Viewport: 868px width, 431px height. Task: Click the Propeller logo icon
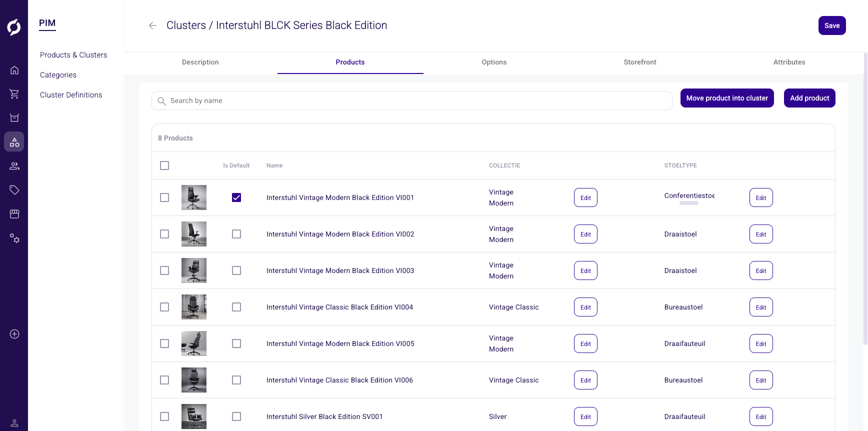14,27
